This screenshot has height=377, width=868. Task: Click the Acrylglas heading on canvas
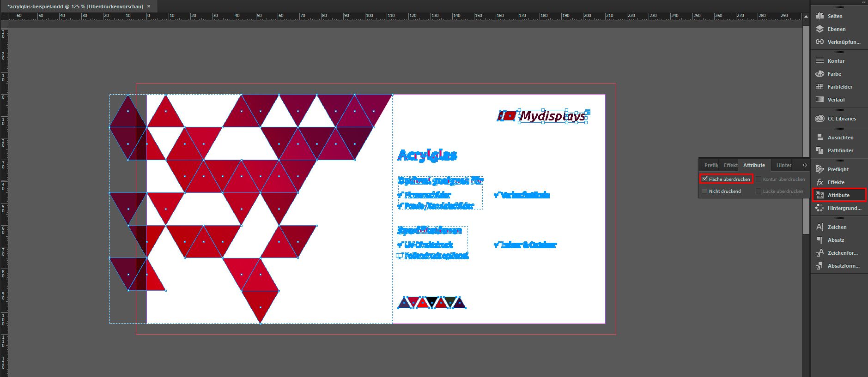click(x=427, y=156)
